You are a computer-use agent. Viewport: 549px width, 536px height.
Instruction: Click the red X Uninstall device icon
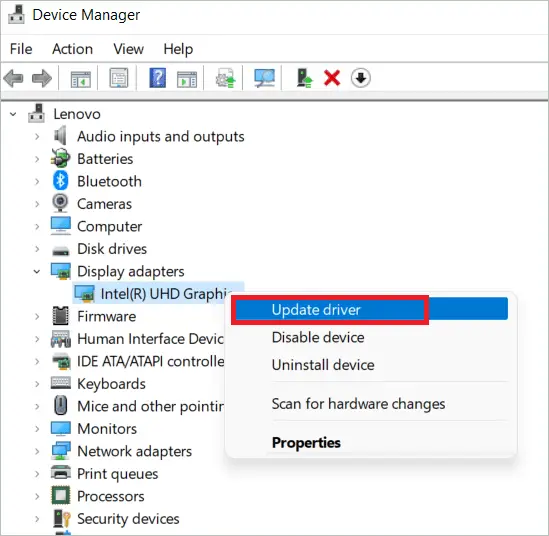[x=332, y=78]
